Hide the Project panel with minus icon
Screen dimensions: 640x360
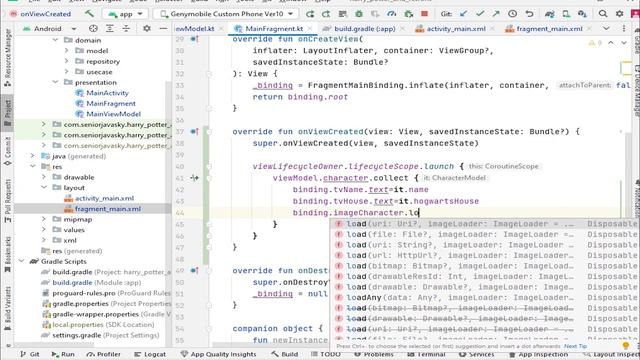(x=163, y=29)
